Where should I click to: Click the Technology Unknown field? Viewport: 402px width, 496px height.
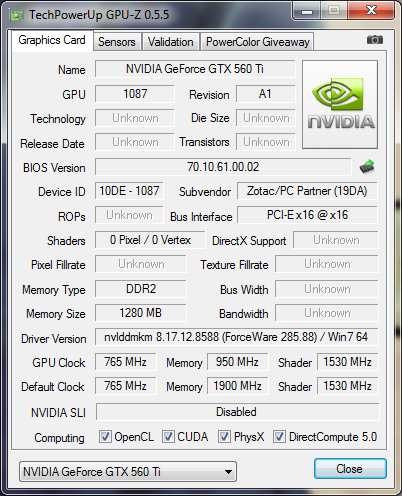point(135,118)
